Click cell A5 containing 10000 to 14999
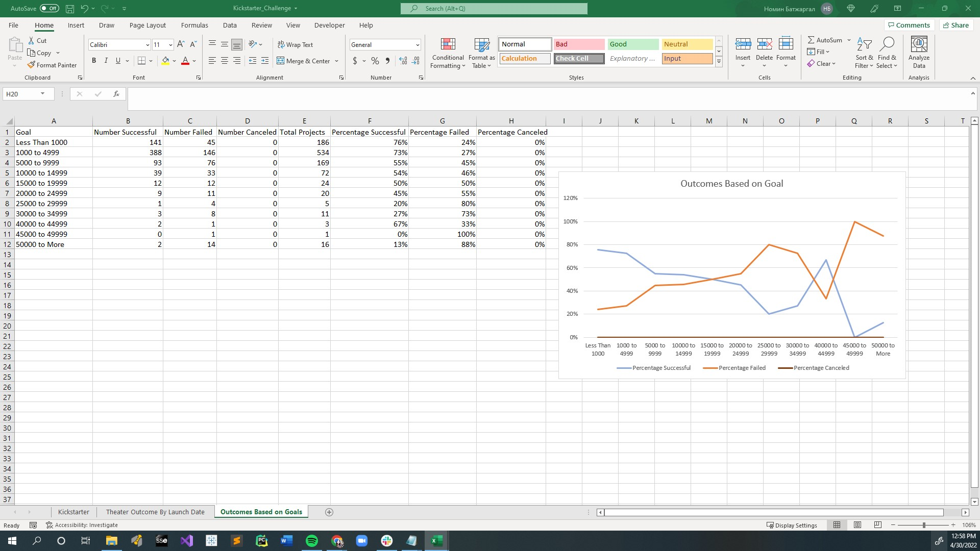Image resolution: width=980 pixels, height=551 pixels. pyautogui.click(x=54, y=173)
